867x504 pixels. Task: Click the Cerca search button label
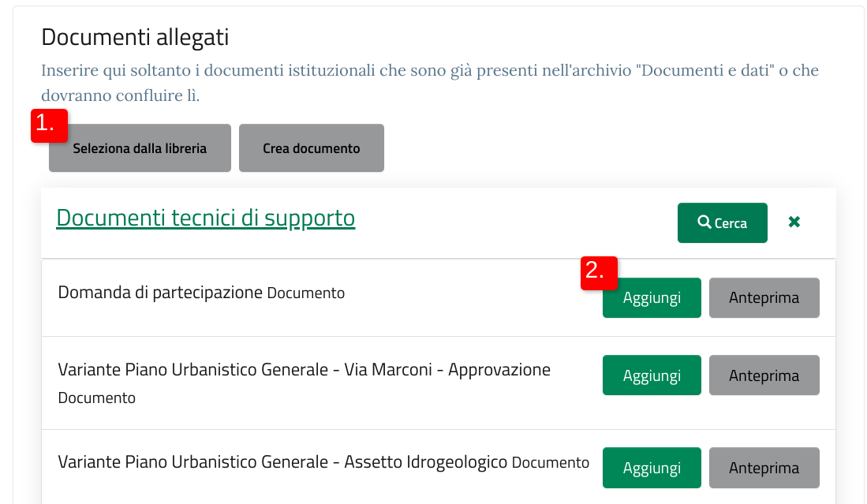pos(731,223)
